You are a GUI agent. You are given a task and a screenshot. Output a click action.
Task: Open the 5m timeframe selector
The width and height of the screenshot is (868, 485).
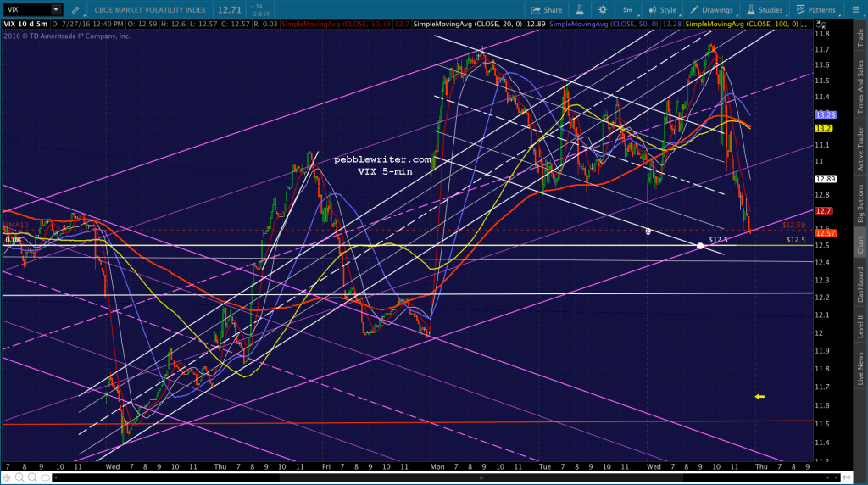tap(628, 10)
